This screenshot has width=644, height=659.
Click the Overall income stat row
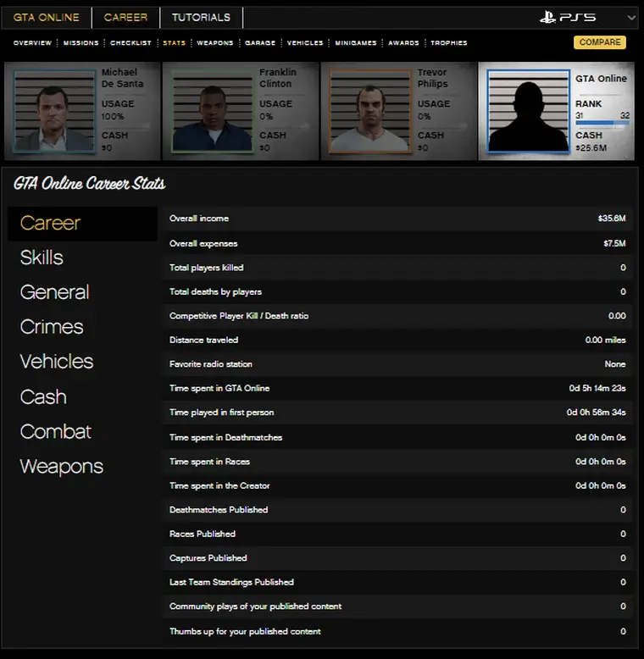click(397, 219)
